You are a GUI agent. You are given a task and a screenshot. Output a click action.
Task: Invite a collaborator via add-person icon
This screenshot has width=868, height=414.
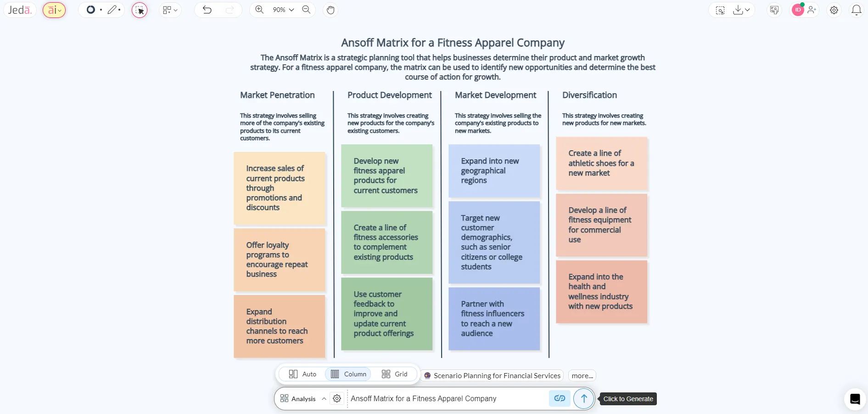[x=812, y=10]
